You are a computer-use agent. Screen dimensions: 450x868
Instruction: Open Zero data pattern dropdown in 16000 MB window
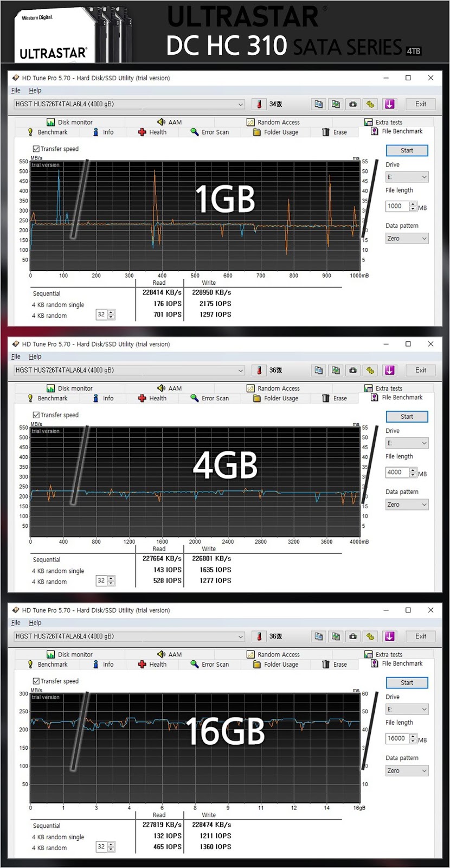407,771
